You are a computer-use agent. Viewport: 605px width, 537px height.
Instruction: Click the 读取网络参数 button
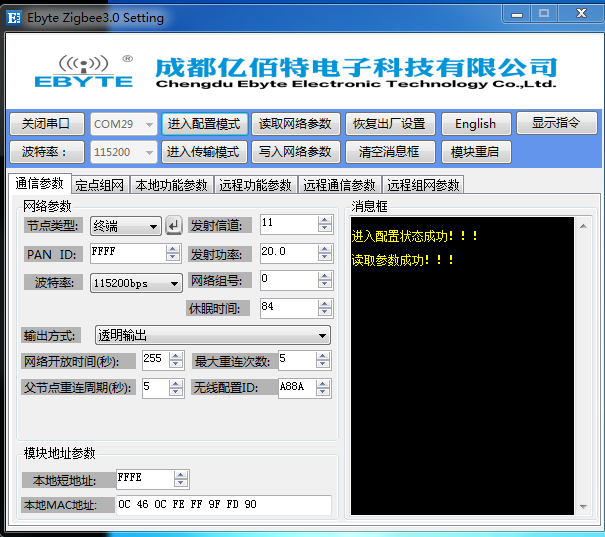(295, 124)
